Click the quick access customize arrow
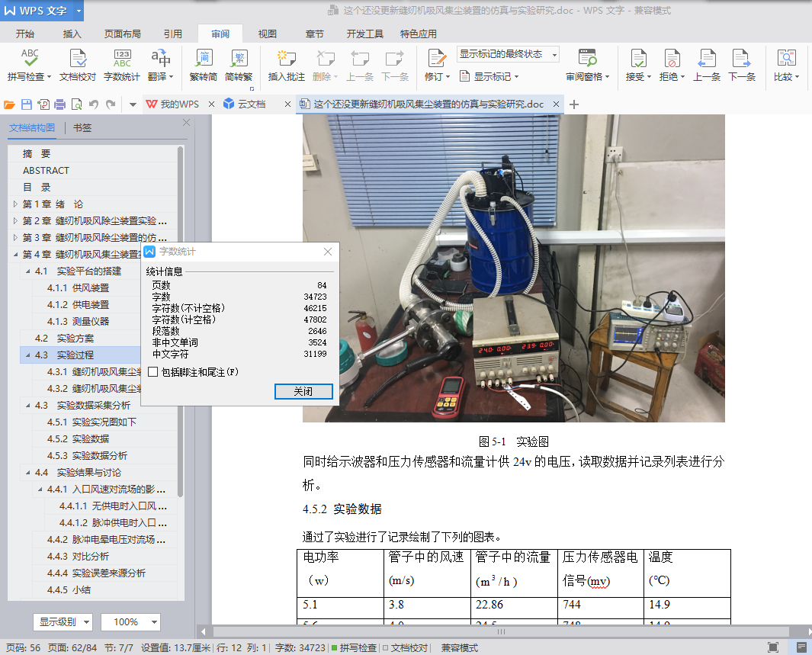The width and height of the screenshot is (812, 655). pos(133,104)
